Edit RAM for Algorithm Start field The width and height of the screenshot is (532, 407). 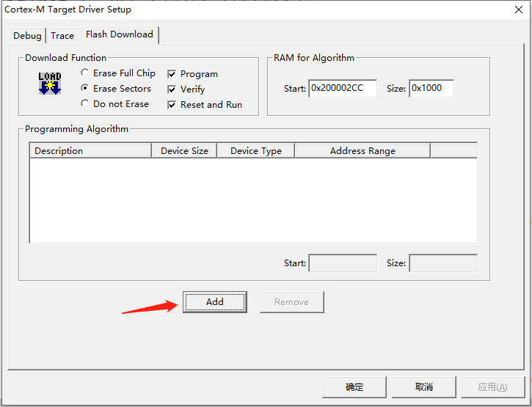pyautogui.click(x=343, y=89)
